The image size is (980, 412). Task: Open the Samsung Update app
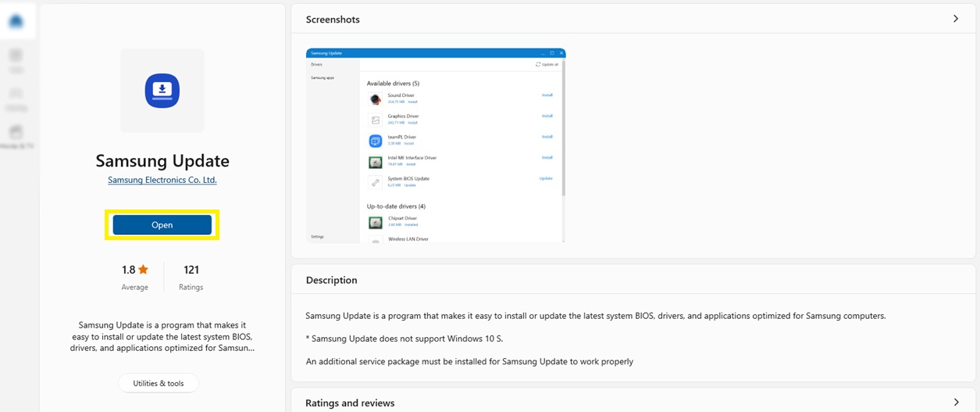click(x=162, y=225)
